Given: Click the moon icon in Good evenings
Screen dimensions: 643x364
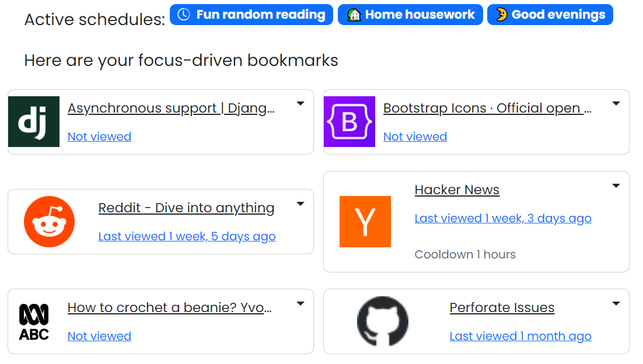Looking at the screenshot, I should pyautogui.click(x=501, y=15).
